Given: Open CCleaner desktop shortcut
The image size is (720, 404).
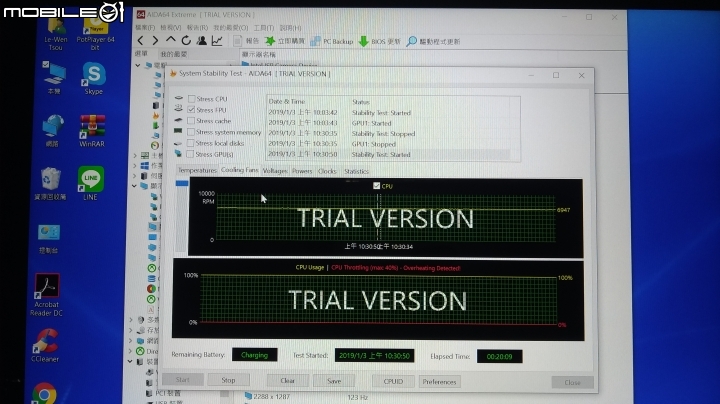Looking at the screenshot, I should coord(45,346).
